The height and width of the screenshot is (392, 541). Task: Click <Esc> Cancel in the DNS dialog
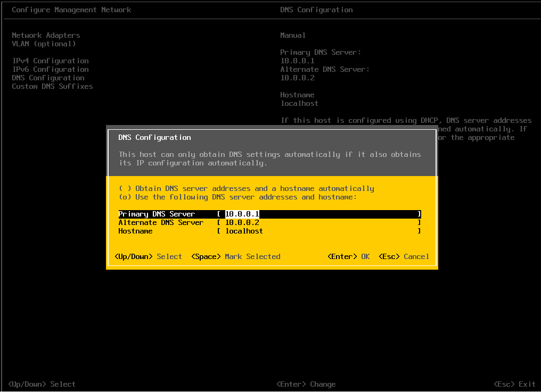tap(404, 256)
